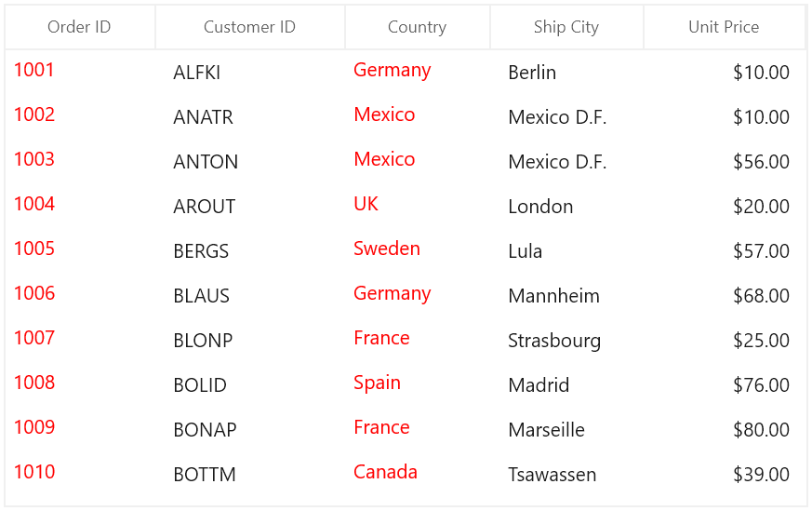Select the Spain country cell
Screen dimensions: 812x511
tap(418, 385)
